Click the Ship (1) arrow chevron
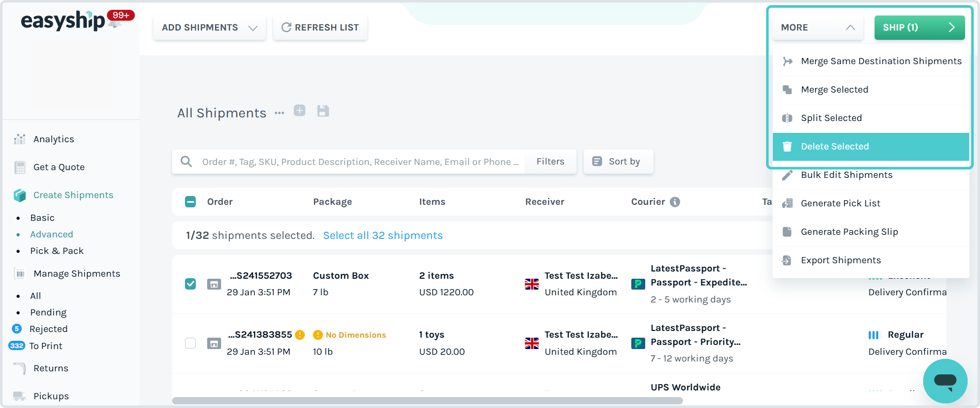The height and width of the screenshot is (408, 980). 952,27
